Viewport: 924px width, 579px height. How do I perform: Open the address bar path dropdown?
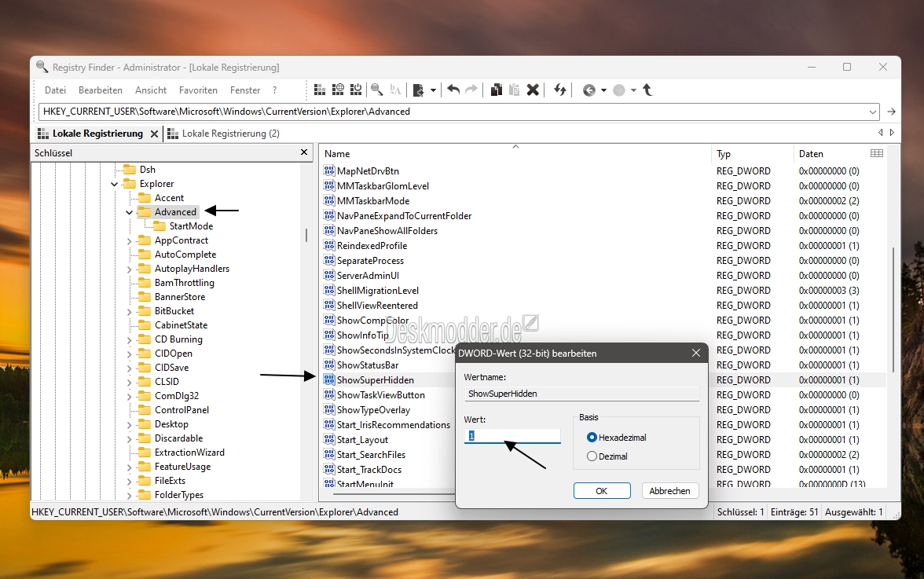872,112
